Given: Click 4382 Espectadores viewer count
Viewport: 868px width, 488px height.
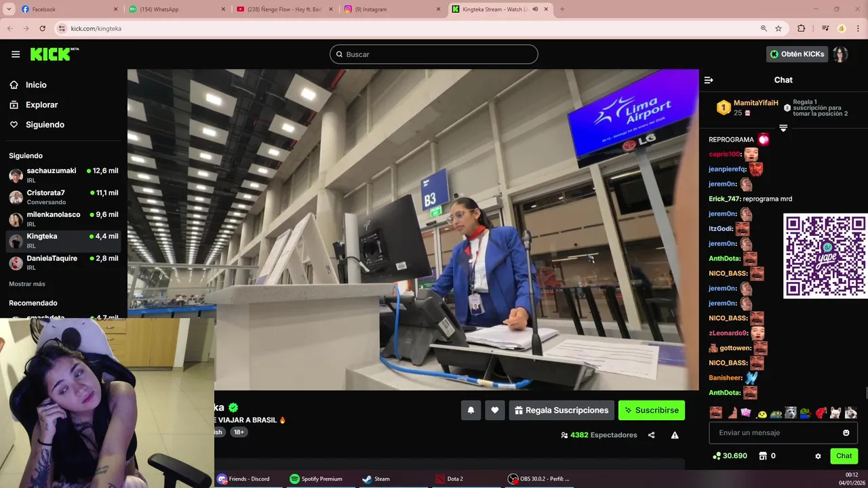Looking at the screenshot, I should point(599,435).
